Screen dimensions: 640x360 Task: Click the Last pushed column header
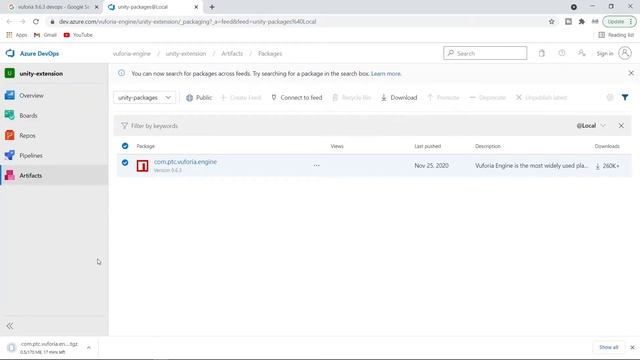(427, 146)
